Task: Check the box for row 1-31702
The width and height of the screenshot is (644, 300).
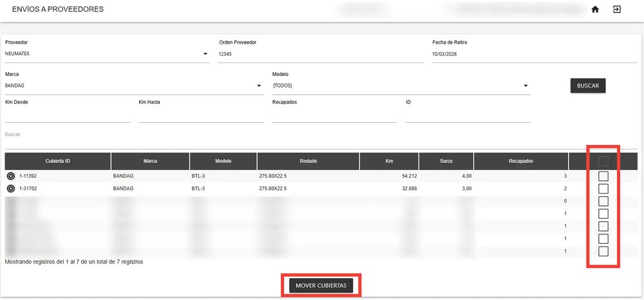Action: tap(603, 189)
